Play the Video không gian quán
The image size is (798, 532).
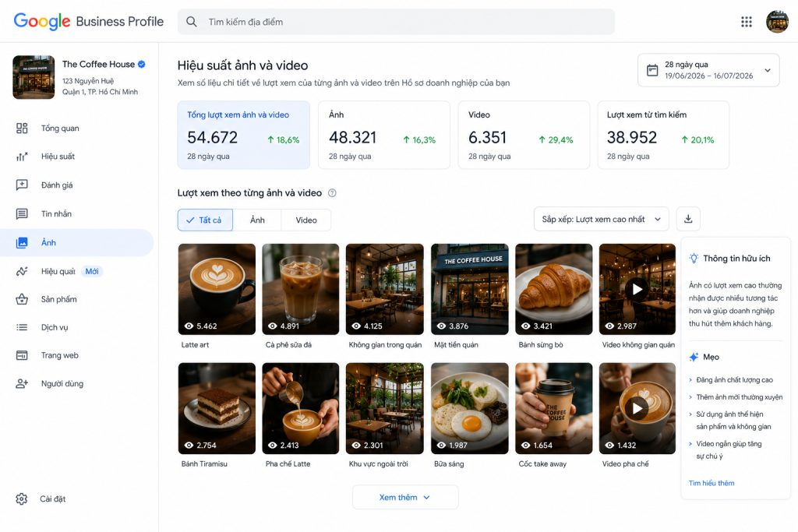637,290
